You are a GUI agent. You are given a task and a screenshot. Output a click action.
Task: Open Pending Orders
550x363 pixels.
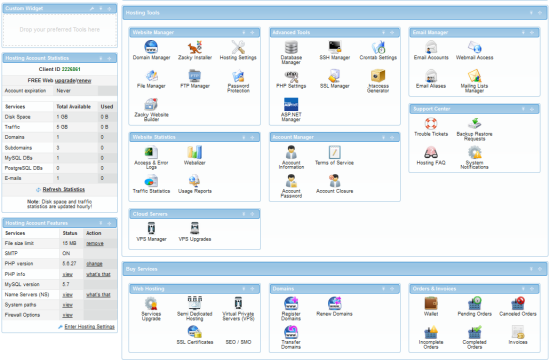[x=475, y=307]
